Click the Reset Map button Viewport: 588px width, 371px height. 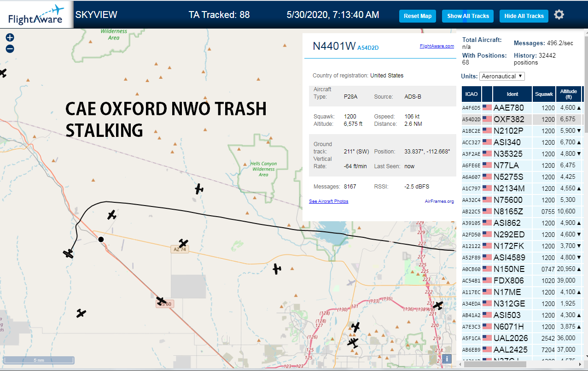click(418, 16)
